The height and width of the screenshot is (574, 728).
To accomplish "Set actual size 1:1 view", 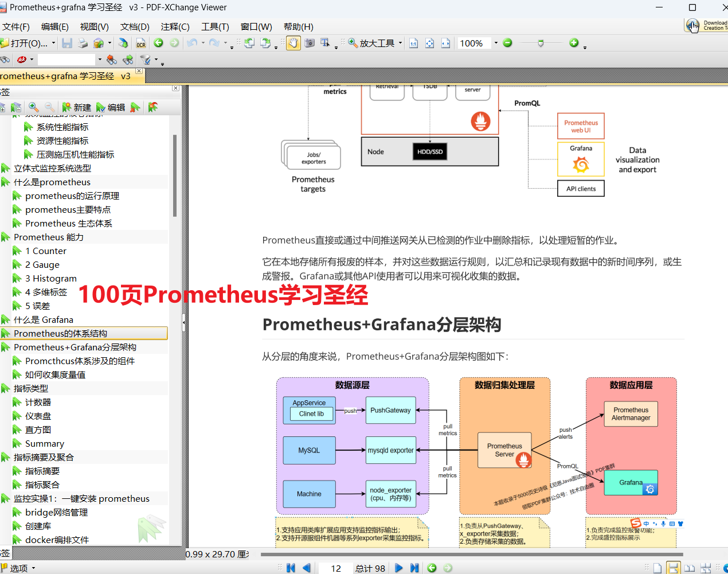I will coord(414,43).
